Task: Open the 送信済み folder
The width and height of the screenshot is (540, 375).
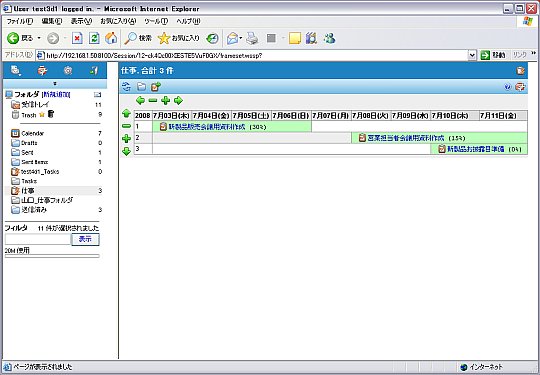Action: [x=34, y=210]
